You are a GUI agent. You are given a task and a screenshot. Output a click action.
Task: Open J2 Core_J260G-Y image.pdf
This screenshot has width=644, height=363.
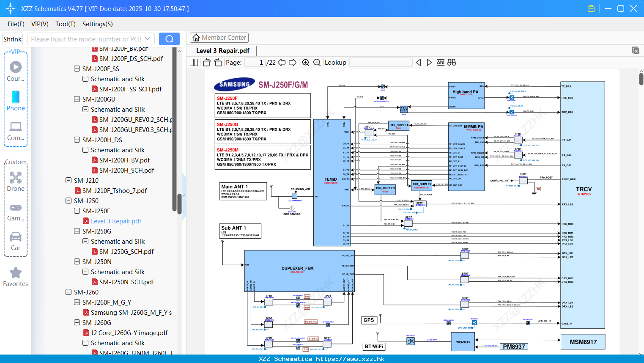click(129, 333)
